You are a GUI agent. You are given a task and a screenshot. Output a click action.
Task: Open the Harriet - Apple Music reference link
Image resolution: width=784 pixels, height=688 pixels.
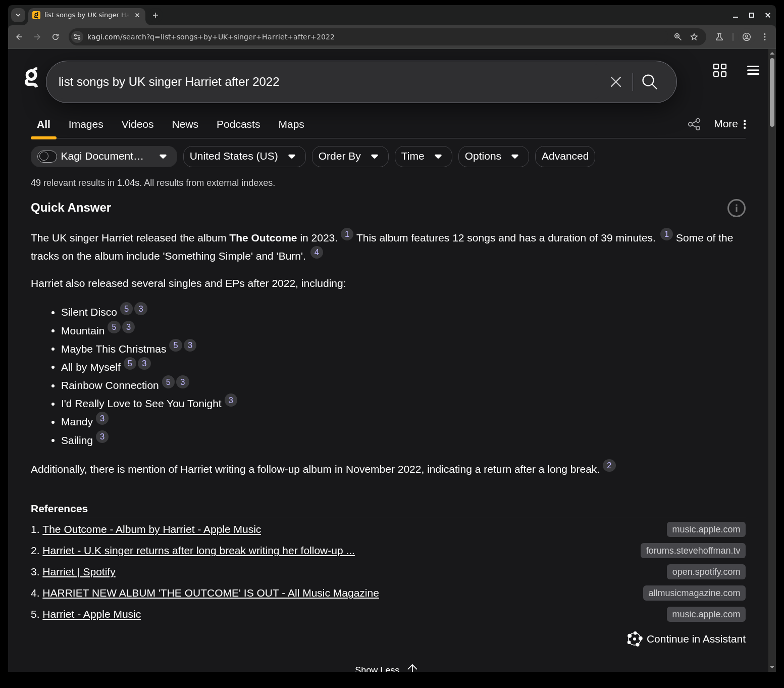click(x=91, y=614)
